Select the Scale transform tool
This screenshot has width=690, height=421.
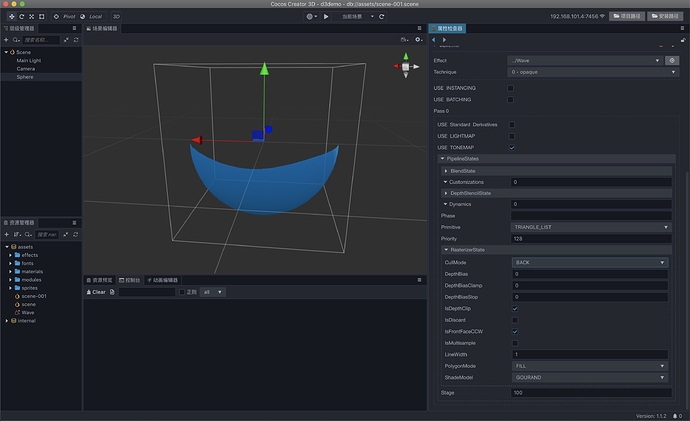click(33, 17)
